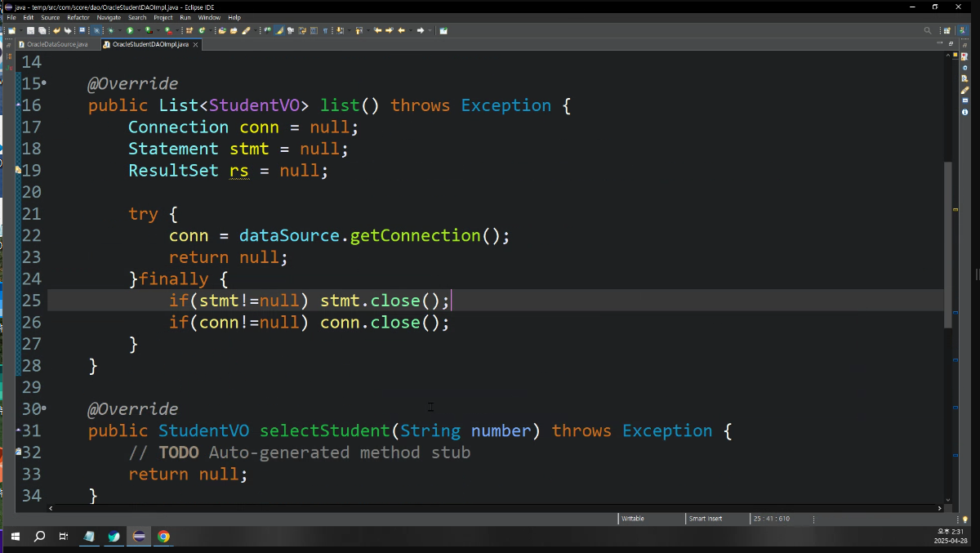Open the Edit menu
The width and height of the screenshot is (980, 553).
pos(29,17)
